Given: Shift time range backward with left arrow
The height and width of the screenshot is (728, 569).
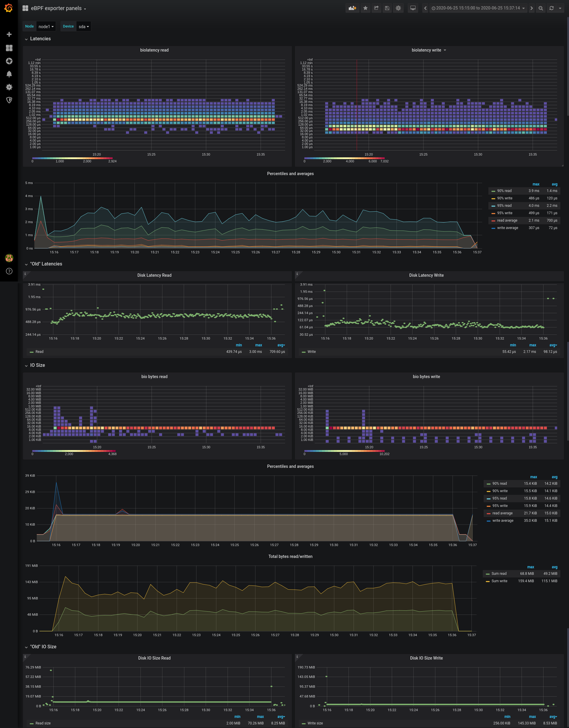Looking at the screenshot, I should coord(425,8).
